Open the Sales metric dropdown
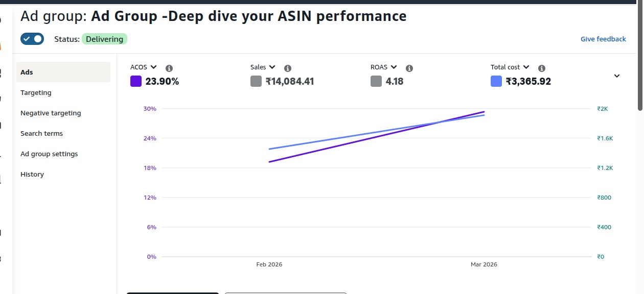 pos(272,67)
